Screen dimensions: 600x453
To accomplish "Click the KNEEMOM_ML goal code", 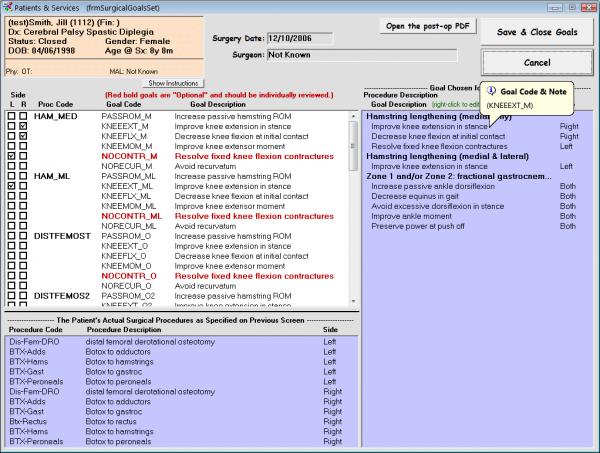I will 129,206.
